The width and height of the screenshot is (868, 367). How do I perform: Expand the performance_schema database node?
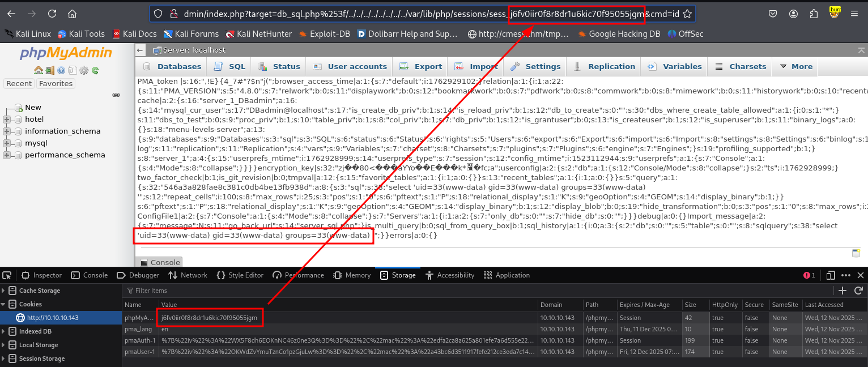pos(7,155)
